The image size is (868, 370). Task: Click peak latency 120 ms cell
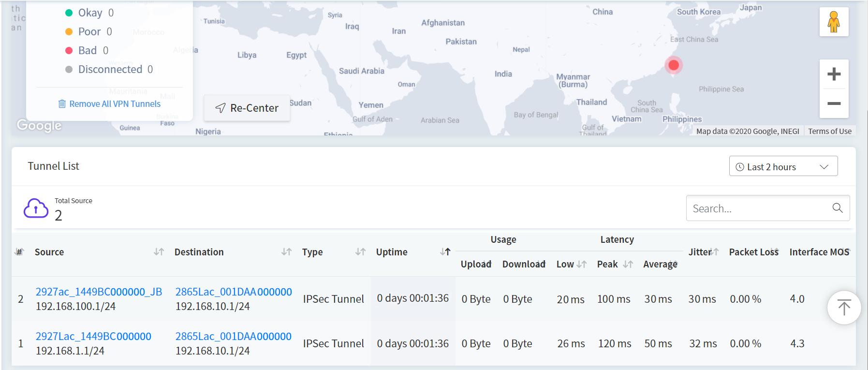[x=615, y=343]
